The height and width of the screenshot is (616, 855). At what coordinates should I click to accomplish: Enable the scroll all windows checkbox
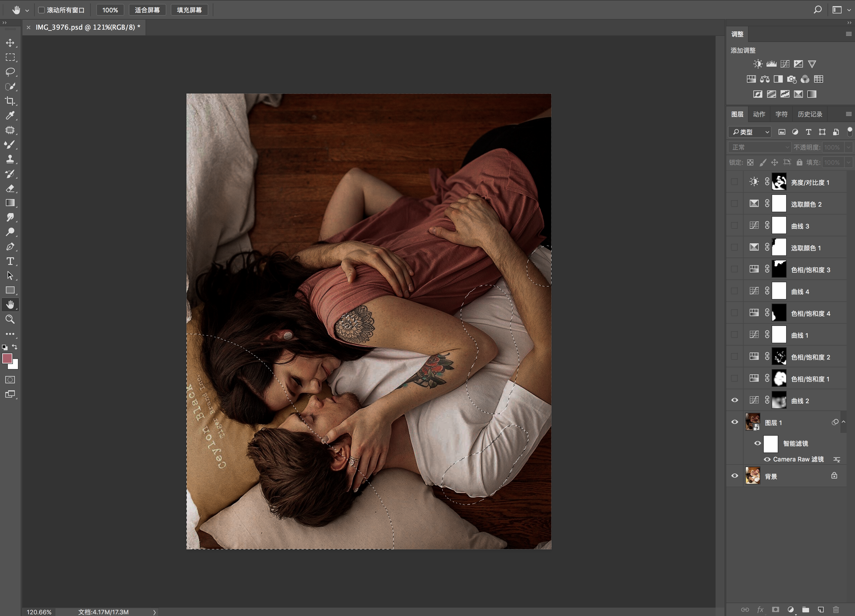tap(41, 10)
